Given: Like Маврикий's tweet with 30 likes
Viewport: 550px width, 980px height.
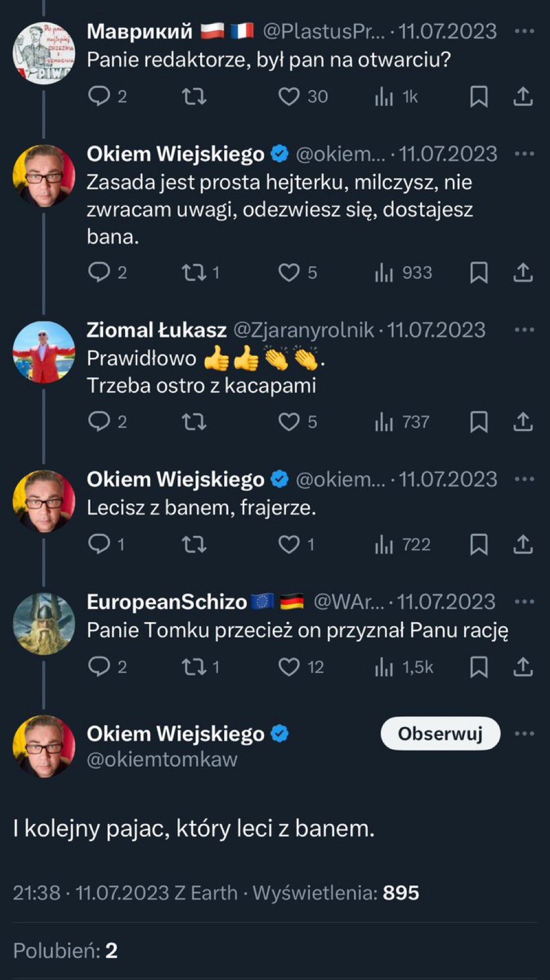Looking at the screenshot, I should (290, 96).
